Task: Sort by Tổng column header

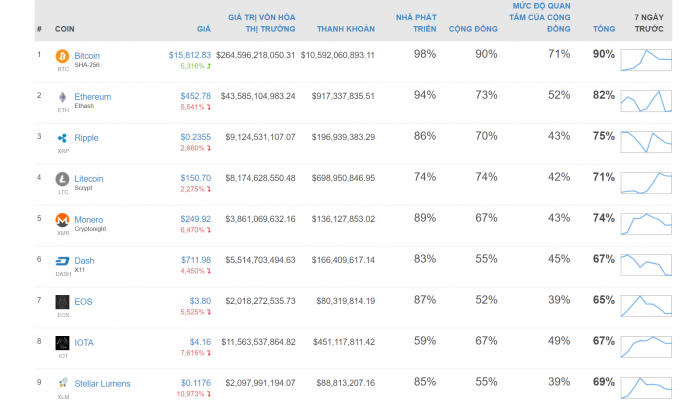Action: pos(603,30)
